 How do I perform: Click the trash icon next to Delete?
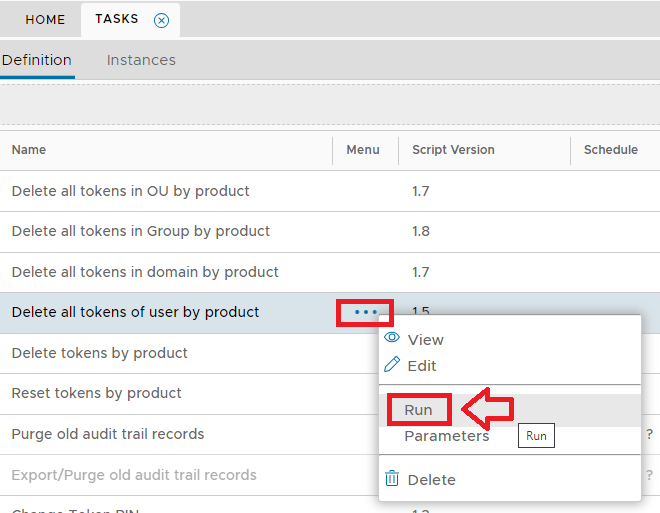(x=392, y=479)
